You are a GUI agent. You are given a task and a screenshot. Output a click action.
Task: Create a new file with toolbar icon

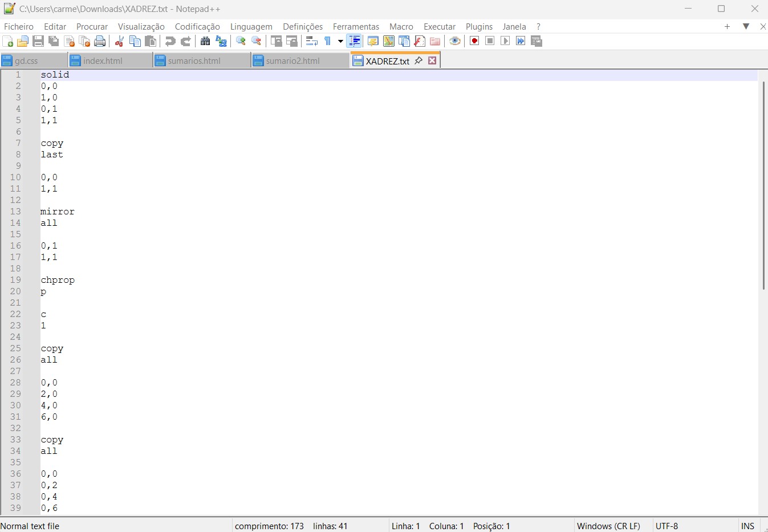(x=8, y=41)
